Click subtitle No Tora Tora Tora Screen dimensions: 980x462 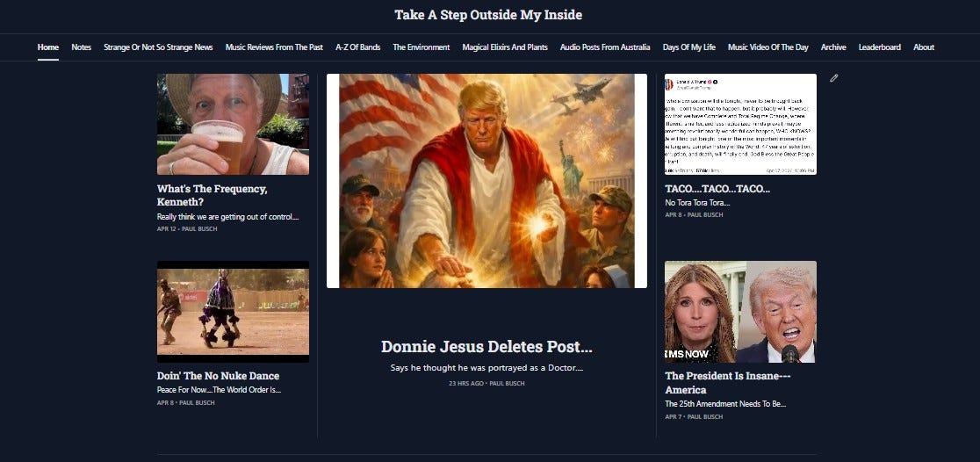697,203
